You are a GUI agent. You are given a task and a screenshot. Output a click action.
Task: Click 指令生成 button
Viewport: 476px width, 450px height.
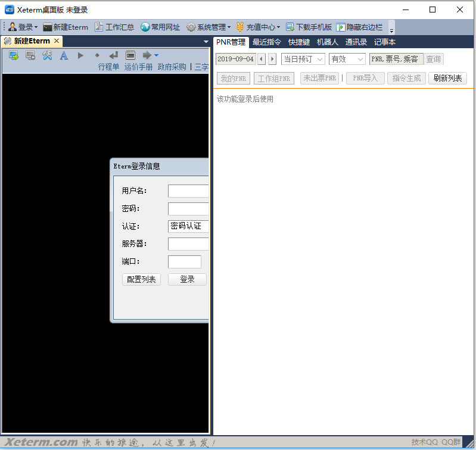(x=406, y=78)
